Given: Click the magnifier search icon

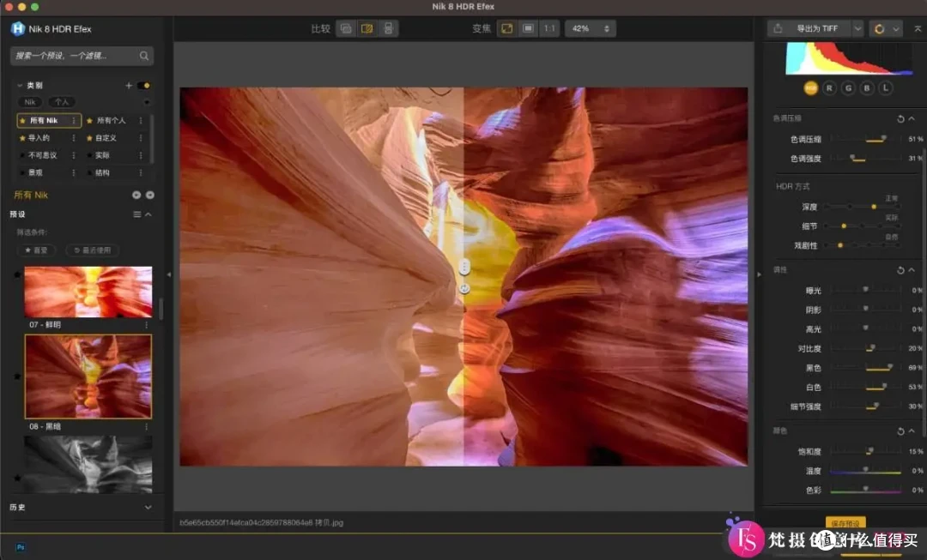Looking at the screenshot, I should [x=143, y=56].
